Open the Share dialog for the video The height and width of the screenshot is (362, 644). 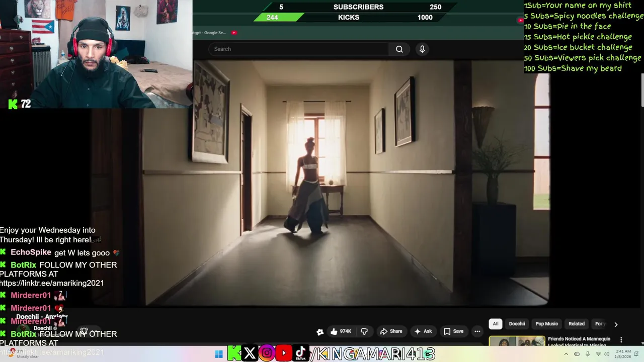click(x=391, y=331)
